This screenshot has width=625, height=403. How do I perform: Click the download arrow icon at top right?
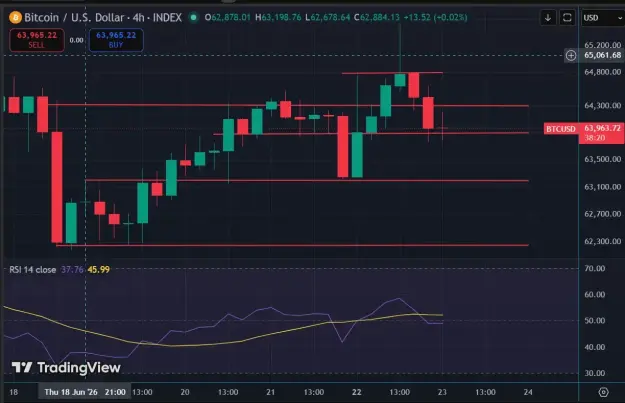[548, 18]
